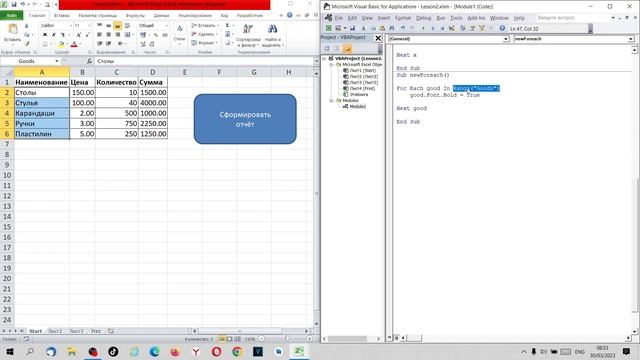Click the insert function fx icon
Screen dimensions: 640x360
[x=89, y=61]
